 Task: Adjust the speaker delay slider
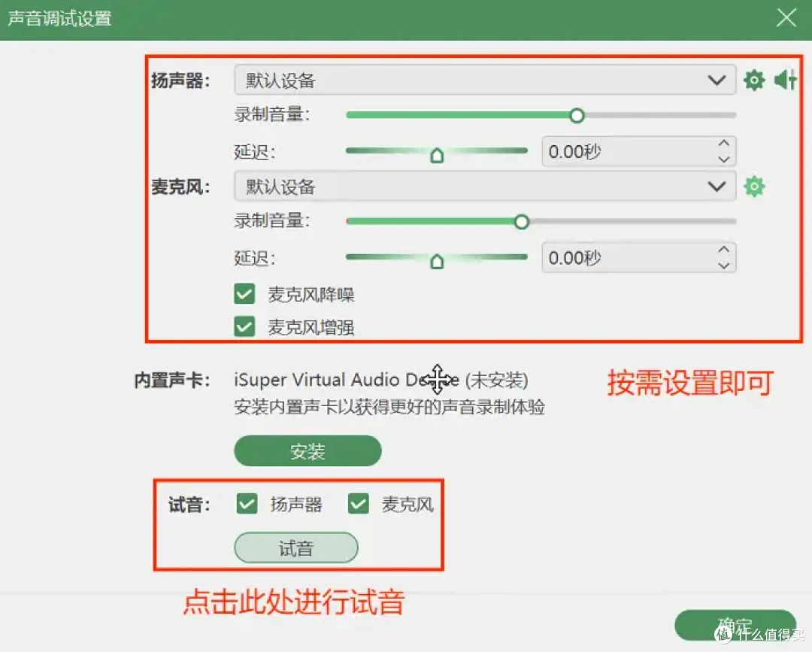click(437, 154)
